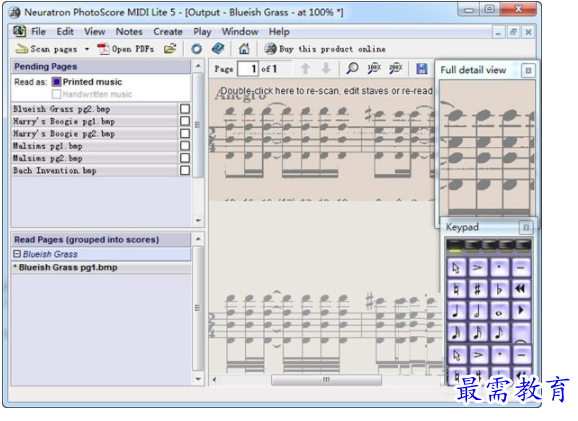This screenshot has width=578, height=421.
Task: Check the box for Blueish Grass pg2.bmp
Action: click(185, 109)
